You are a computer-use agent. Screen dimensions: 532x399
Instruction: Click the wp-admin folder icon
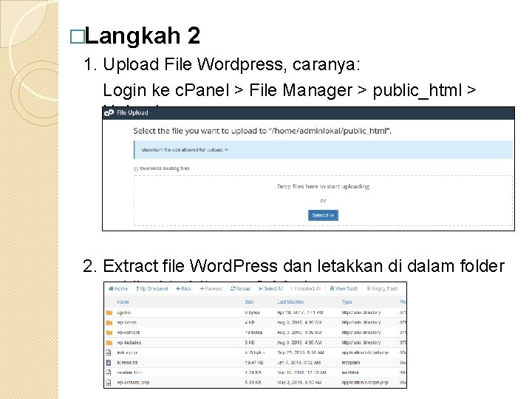(109, 323)
